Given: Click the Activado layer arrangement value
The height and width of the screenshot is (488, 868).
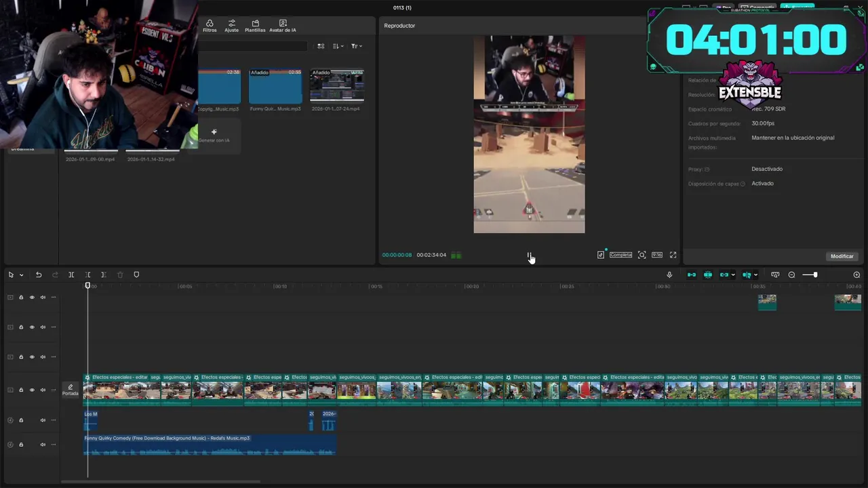Looking at the screenshot, I should click(x=762, y=183).
